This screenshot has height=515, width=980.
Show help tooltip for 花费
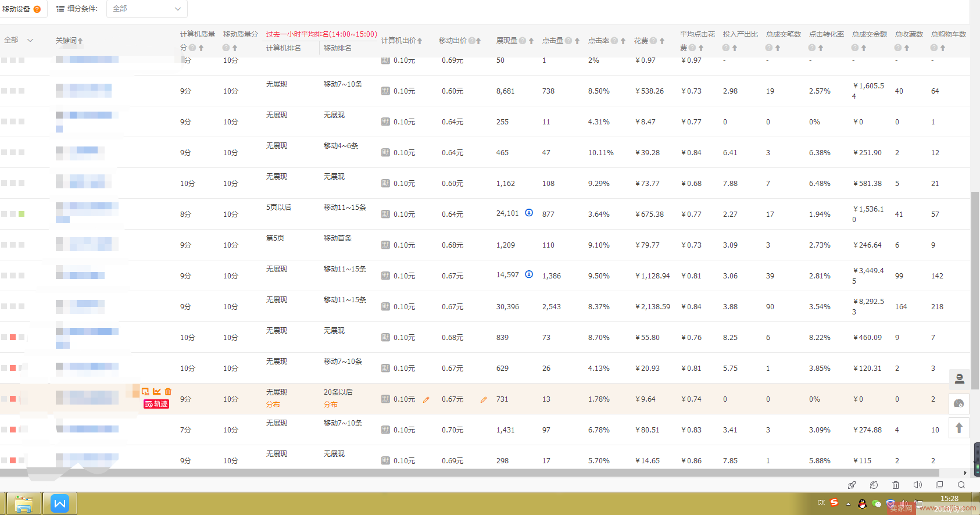click(653, 41)
